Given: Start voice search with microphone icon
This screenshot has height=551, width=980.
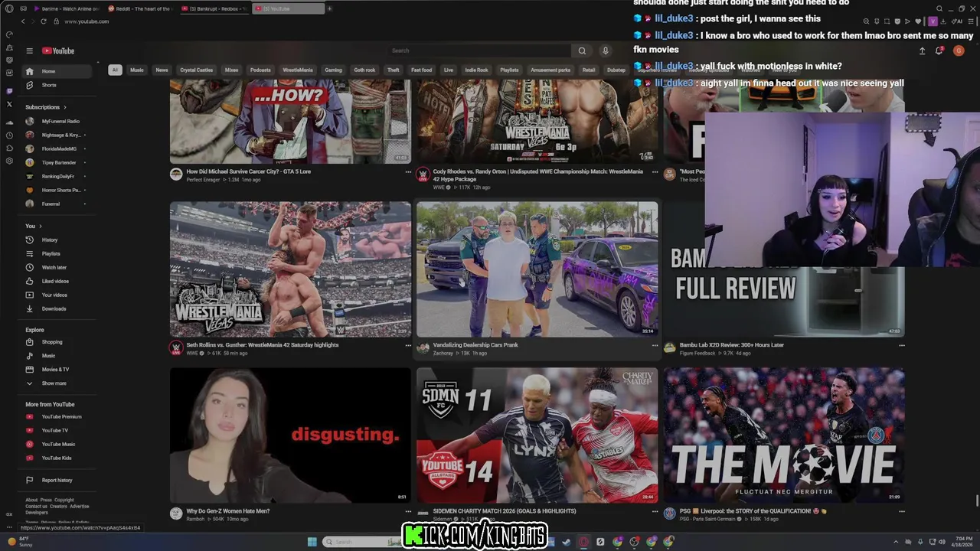Looking at the screenshot, I should [x=605, y=51].
